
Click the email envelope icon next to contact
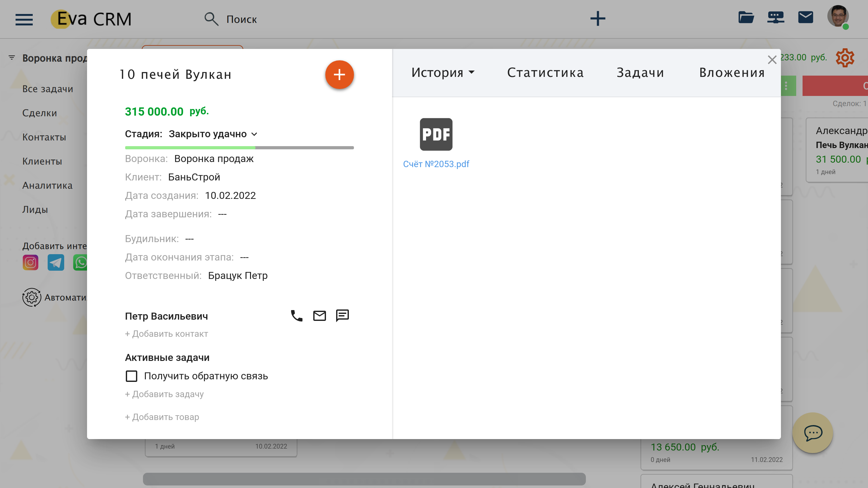319,316
